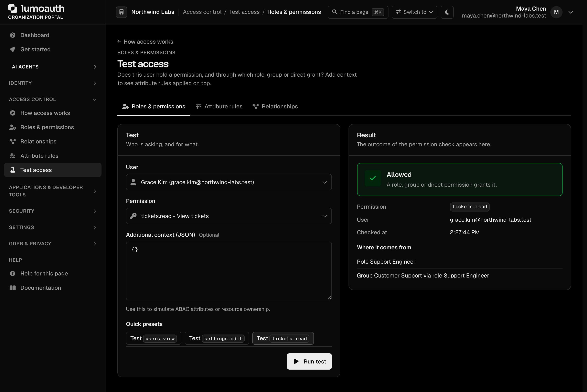This screenshot has width=587, height=392.
Task: Toggle dark mode moon icon
Action: tap(447, 12)
